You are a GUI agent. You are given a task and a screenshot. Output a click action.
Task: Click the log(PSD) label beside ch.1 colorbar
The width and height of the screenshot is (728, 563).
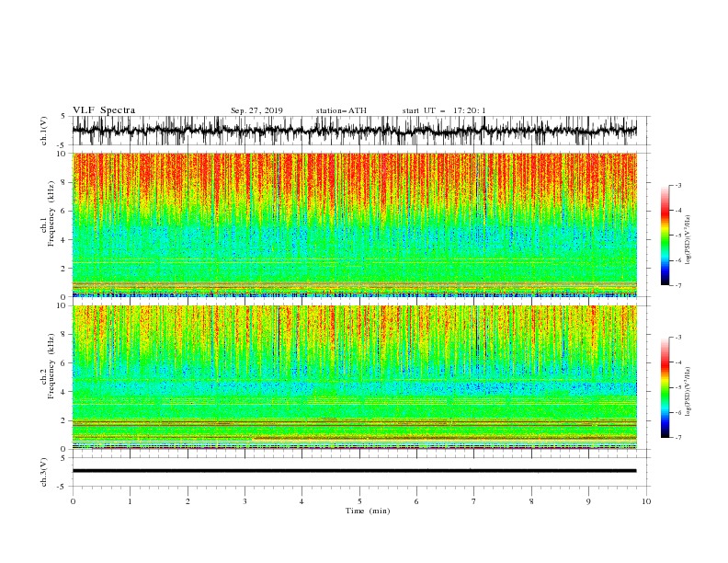coord(688,240)
